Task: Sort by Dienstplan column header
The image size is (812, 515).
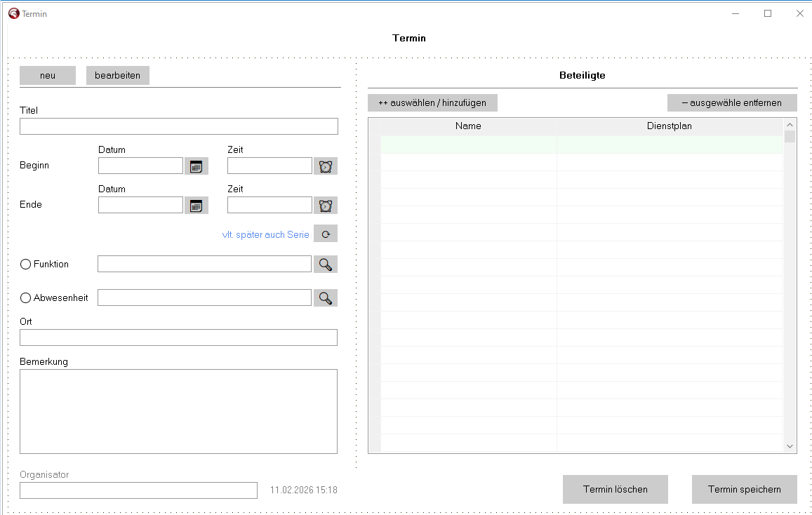Action: [669, 126]
